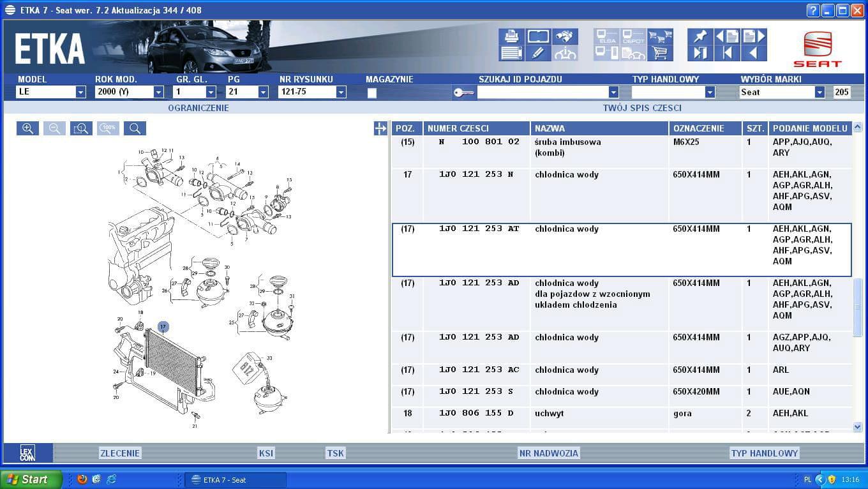Click the field showing 205 beside Seat

(x=842, y=92)
